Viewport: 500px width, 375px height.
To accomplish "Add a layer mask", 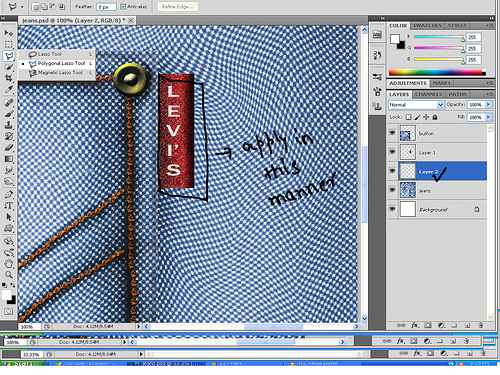I will (x=428, y=325).
